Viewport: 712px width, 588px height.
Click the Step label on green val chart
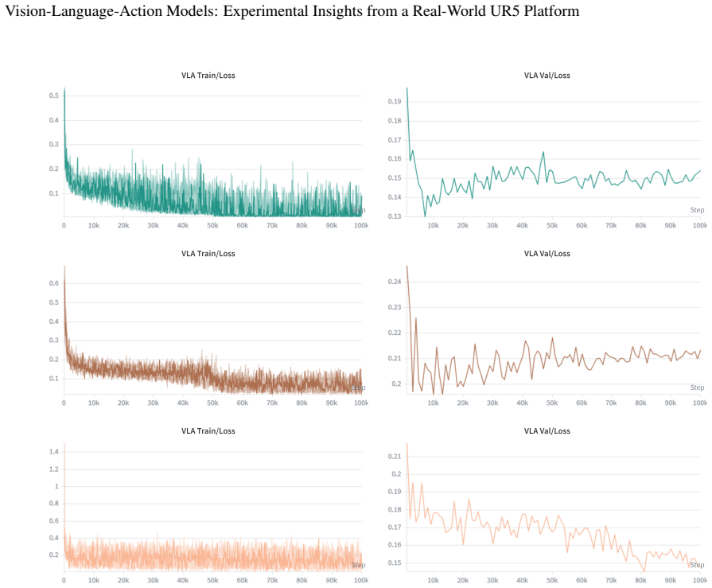697,210
